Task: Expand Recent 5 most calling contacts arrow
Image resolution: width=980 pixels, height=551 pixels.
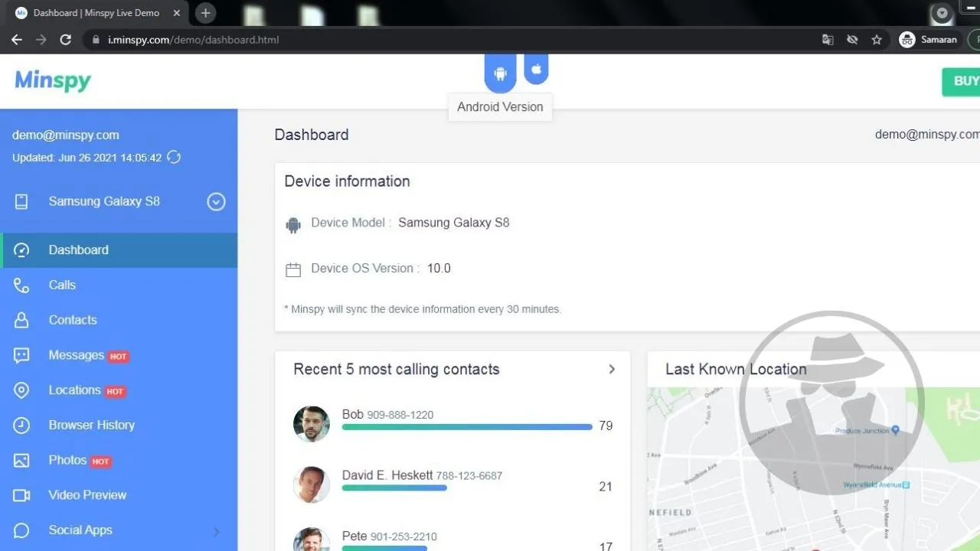Action: pos(611,370)
